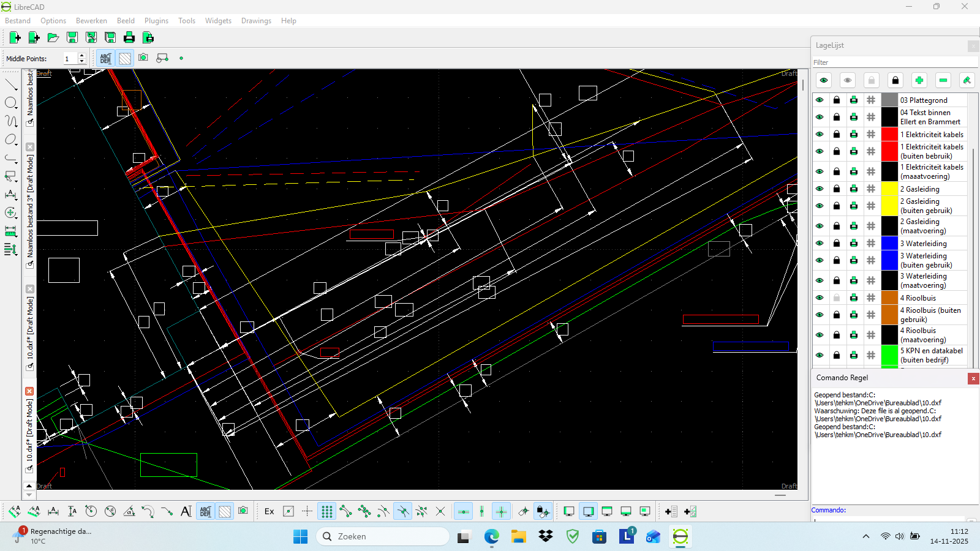
Task: Toggle lock on the 4 Rioolbuis layer
Action: (x=837, y=298)
